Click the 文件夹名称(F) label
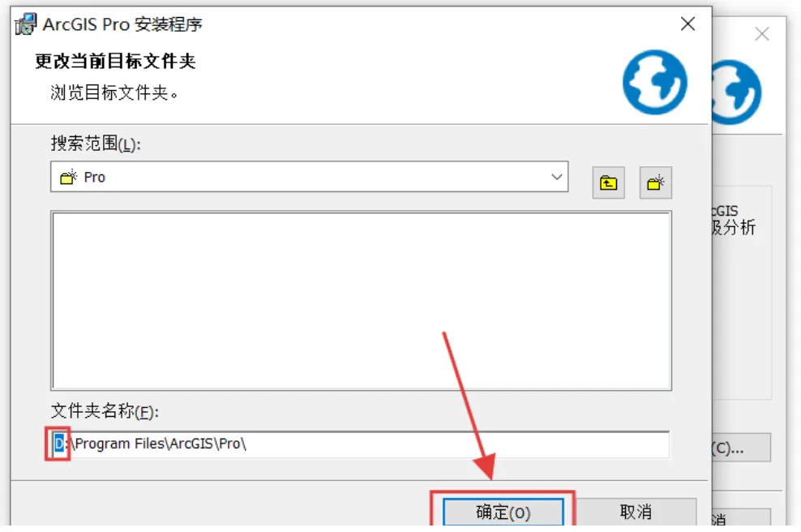The width and height of the screenshot is (801, 532). click(105, 411)
